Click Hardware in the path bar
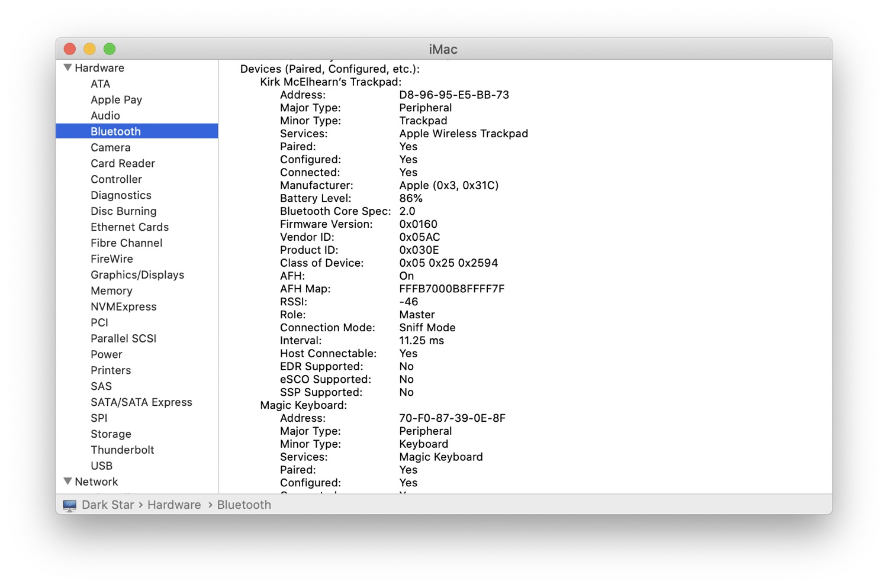The width and height of the screenshot is (888, 588). tap(174, 505)
